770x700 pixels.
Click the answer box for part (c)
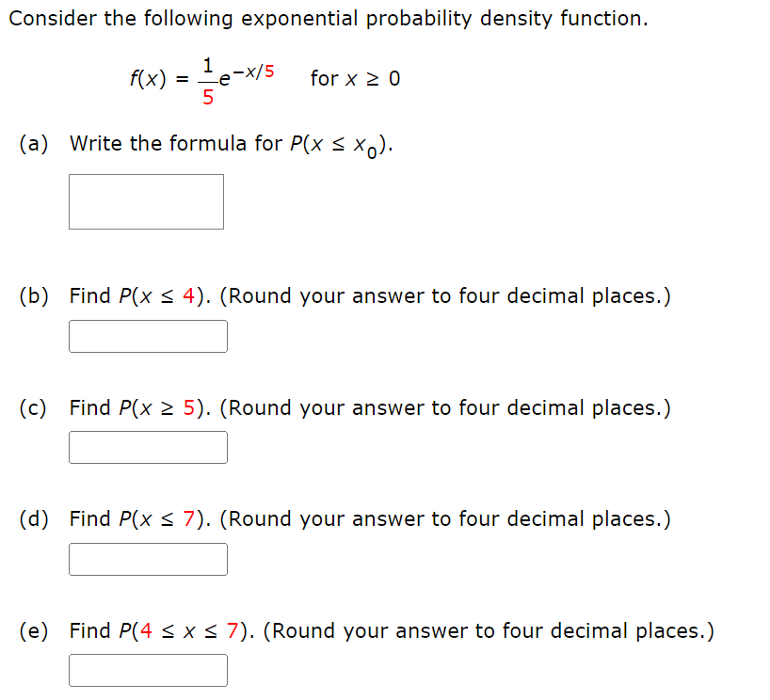point(148,447)
